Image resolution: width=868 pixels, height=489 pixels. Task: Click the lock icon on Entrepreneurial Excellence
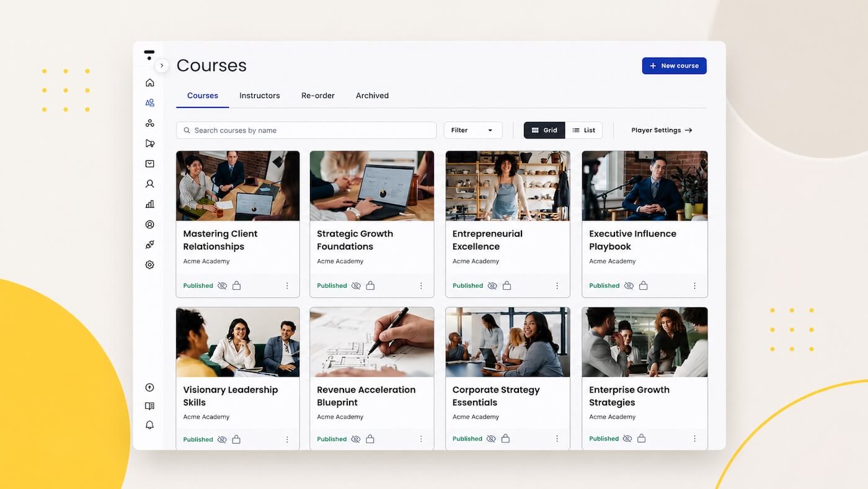(507, 285)
